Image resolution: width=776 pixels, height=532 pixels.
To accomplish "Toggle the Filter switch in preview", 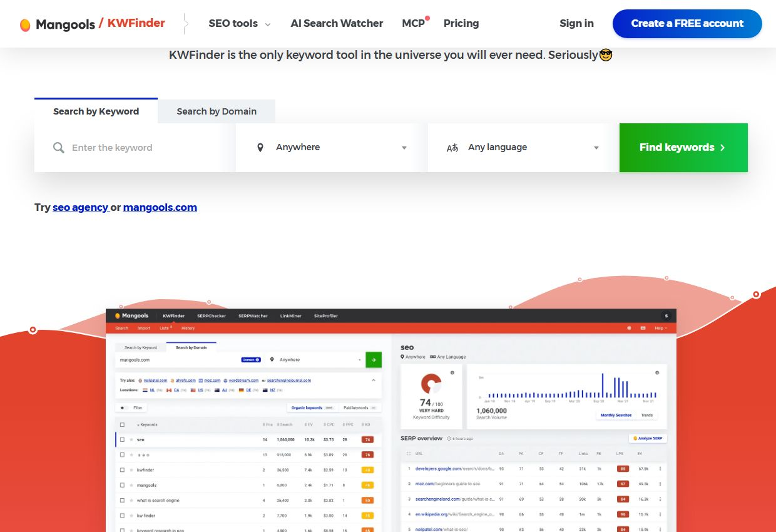I will [124, 407].
